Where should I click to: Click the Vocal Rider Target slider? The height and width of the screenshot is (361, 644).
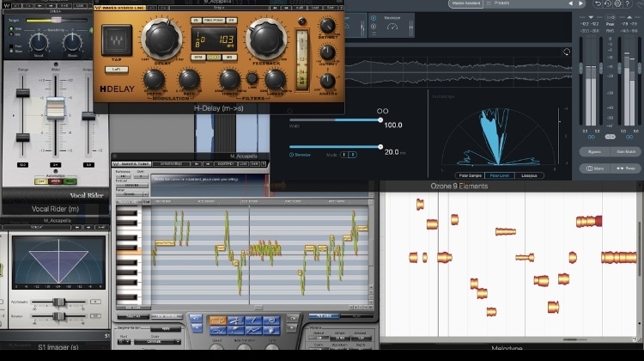tap(57, 20)
